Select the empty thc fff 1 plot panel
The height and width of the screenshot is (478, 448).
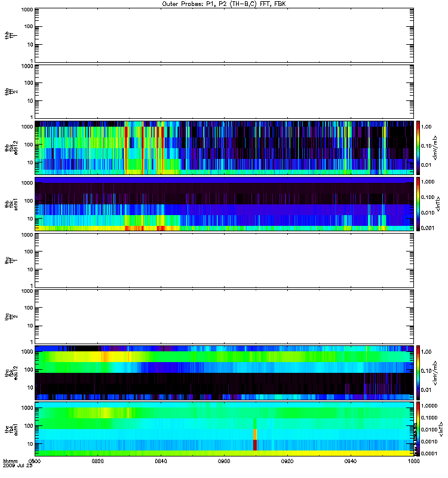coord(225,261)
